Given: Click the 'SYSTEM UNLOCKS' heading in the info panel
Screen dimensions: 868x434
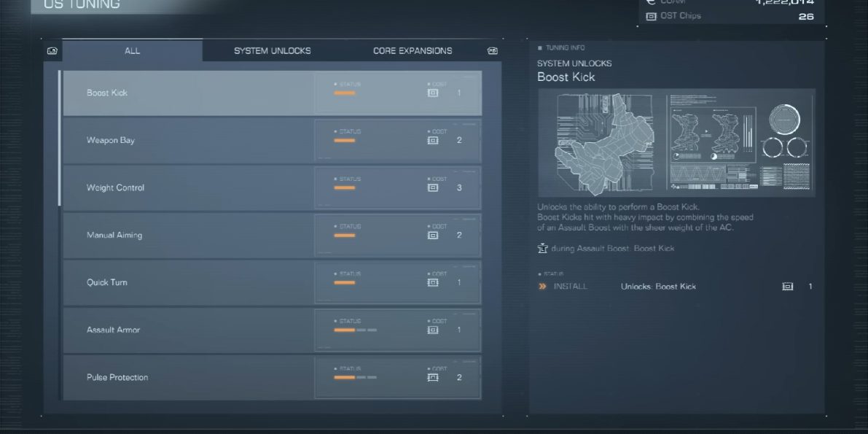Looking at the screenshot, I should pos(574,63).
